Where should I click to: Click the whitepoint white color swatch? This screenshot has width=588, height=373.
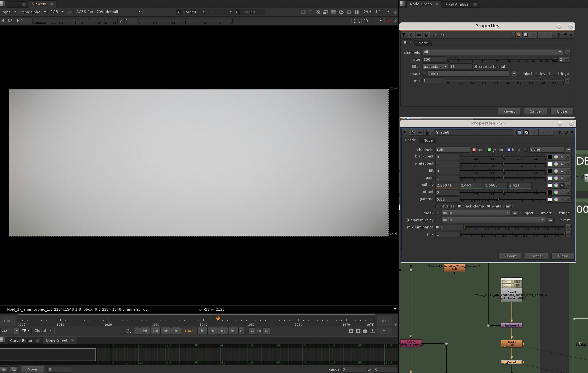pyautogui.click(x=550, y=164)
